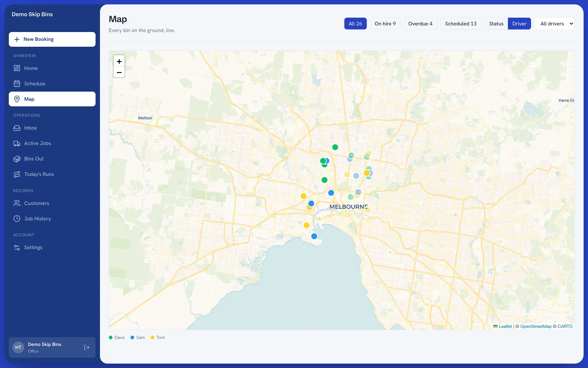Open Today's Runs

coord(52,174)
